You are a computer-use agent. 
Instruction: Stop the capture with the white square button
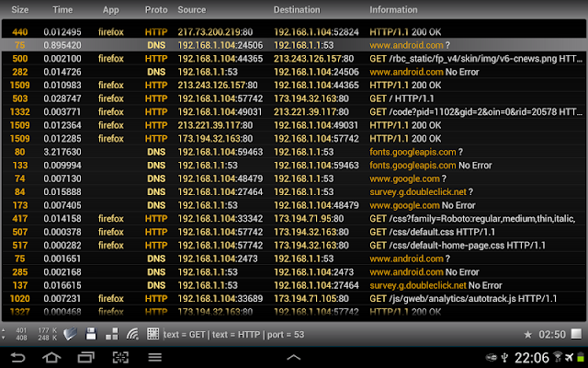point(576,334)
